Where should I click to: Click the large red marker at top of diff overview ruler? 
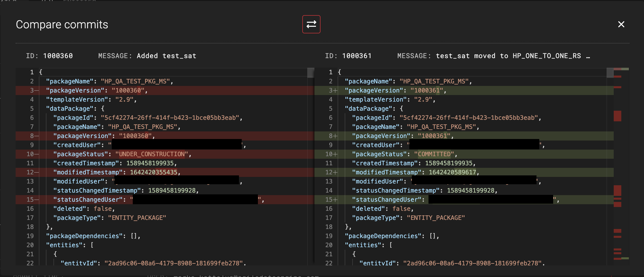(617, 116)
